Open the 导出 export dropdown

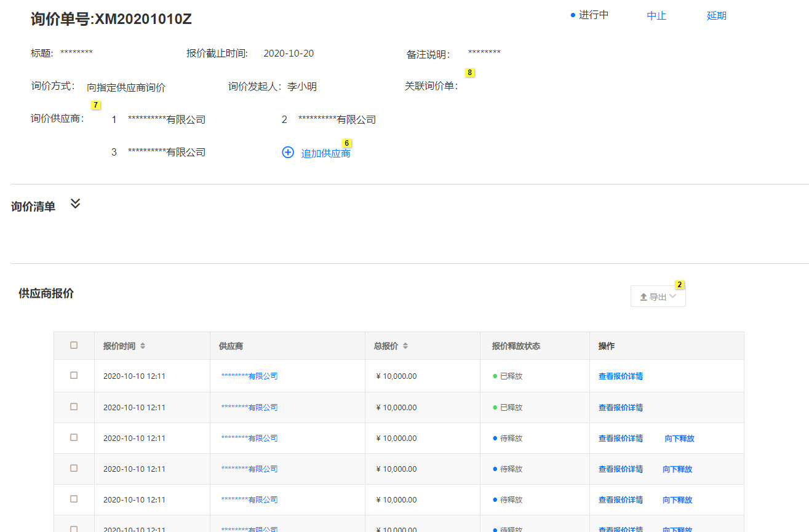(x=658, y=296)
